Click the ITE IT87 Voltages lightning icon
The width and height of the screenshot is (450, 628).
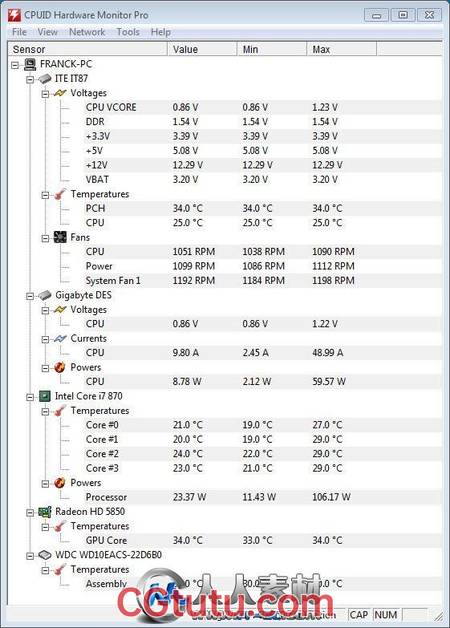[60, 93]
